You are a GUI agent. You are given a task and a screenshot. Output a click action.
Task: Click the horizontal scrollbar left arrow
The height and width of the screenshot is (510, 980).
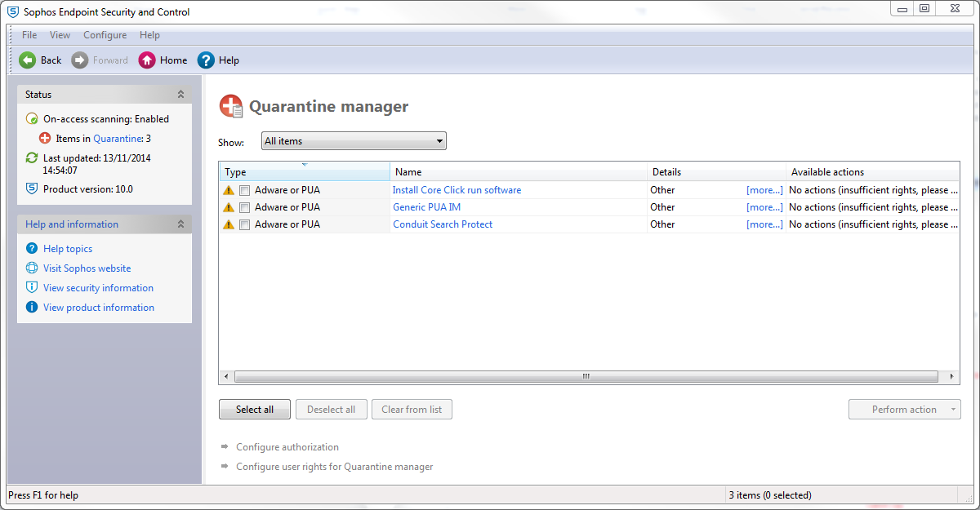[225, 377]
